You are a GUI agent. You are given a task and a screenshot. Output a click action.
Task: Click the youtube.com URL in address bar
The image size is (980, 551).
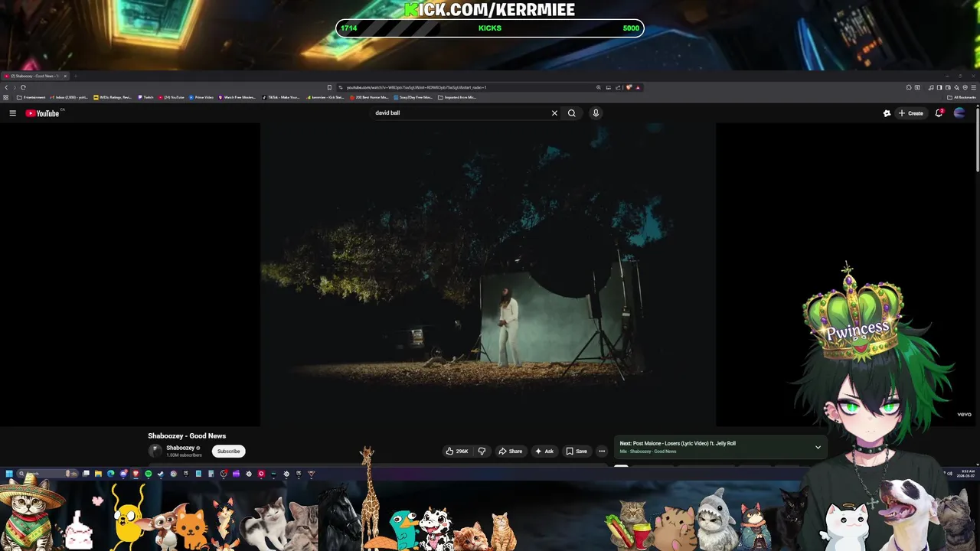tap(416, 87)
